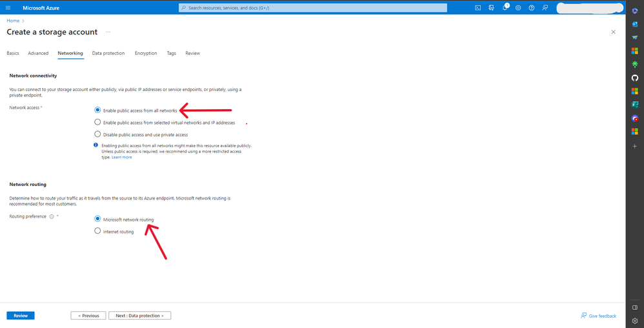Screen dimensions: 644x328
Task: Open the Review tab
Action: (193, 53)
